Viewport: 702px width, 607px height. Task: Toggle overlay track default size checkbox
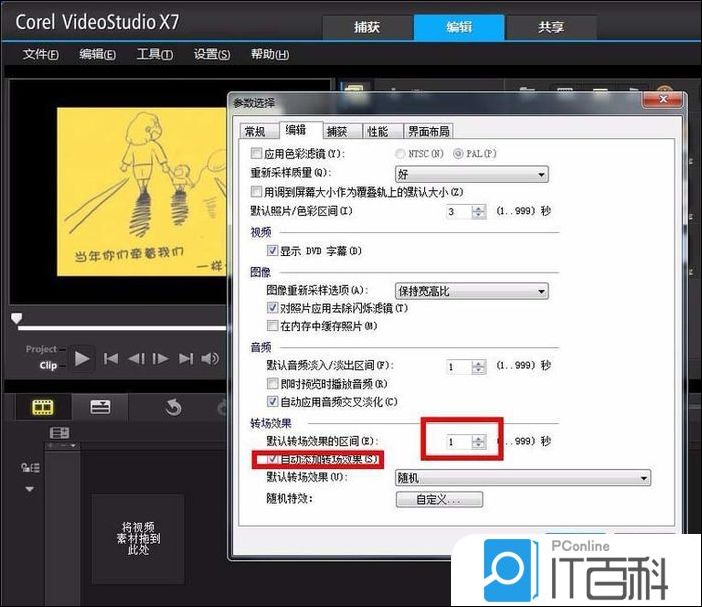coord(256,192)
